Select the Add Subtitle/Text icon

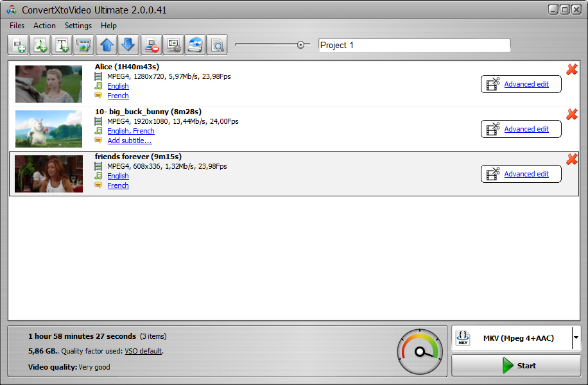click(62, 45)
